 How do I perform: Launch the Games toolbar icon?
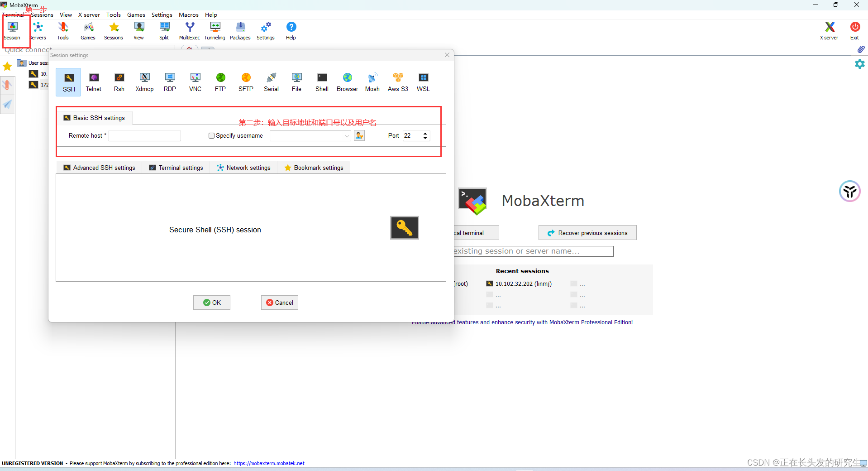pos(88,31)
